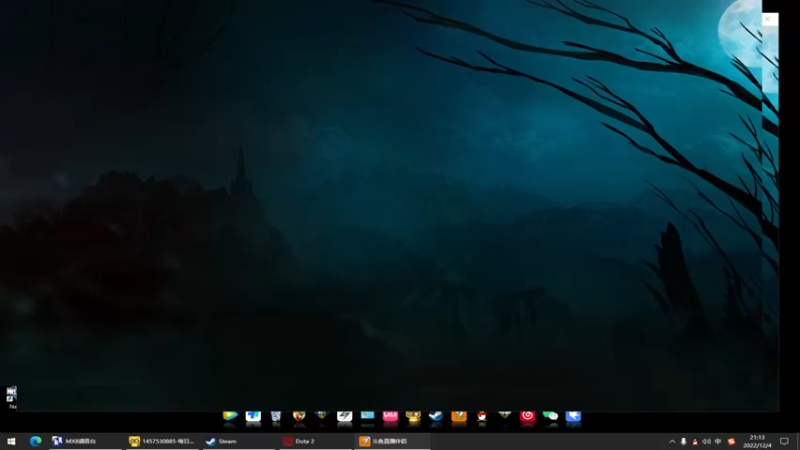Launch Microsoft Edge from the taskbar

click(35, 441)
